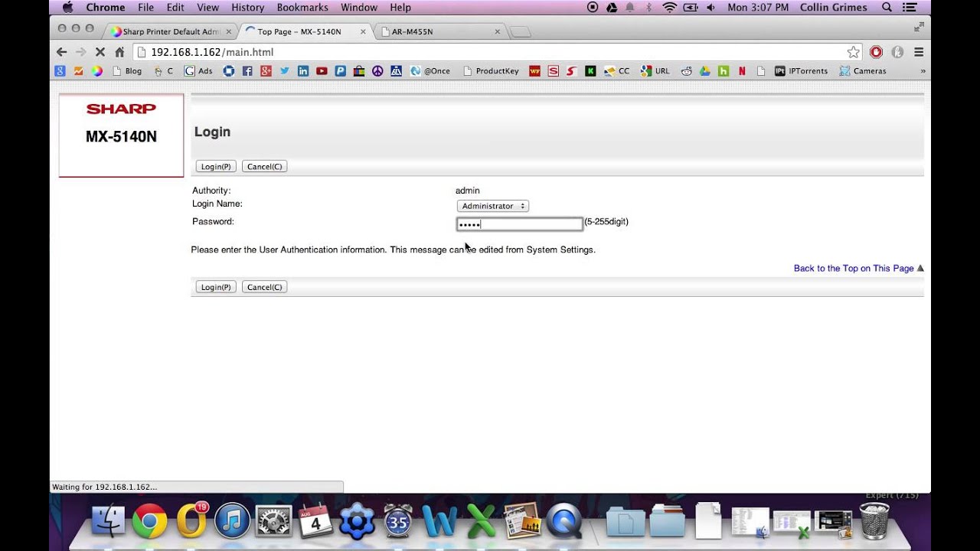Switch to the AR-M455N tab

tap(440, 31)
